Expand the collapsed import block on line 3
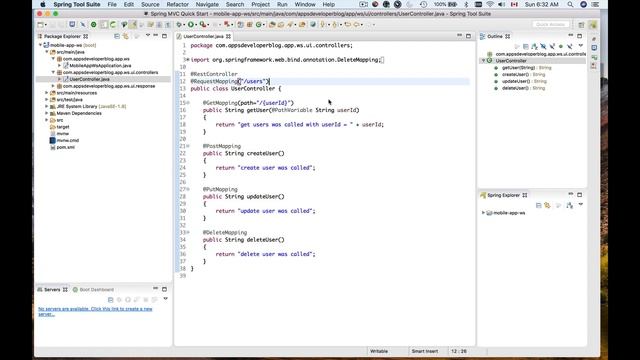This screenshot has width=640, height=360. coord(188,60)
